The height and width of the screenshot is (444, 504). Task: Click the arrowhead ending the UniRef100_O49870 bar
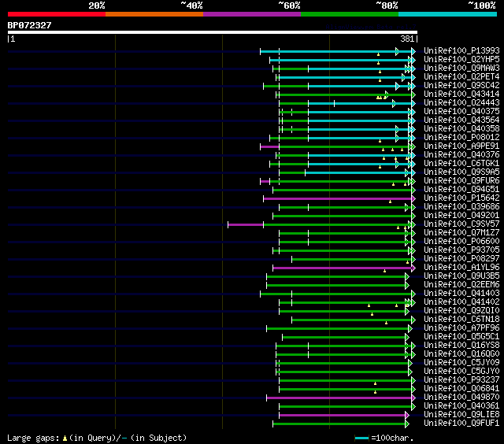click(411, 398)
